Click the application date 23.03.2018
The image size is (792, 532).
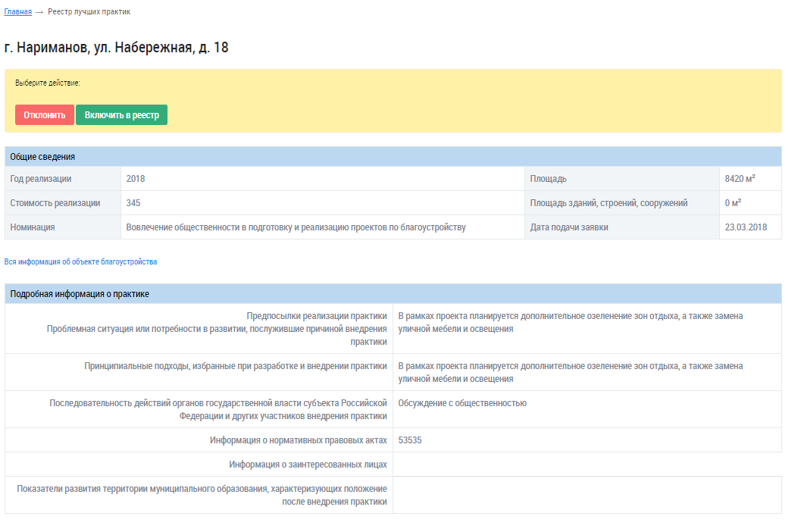pyautogui.click(x=745, y=227)
